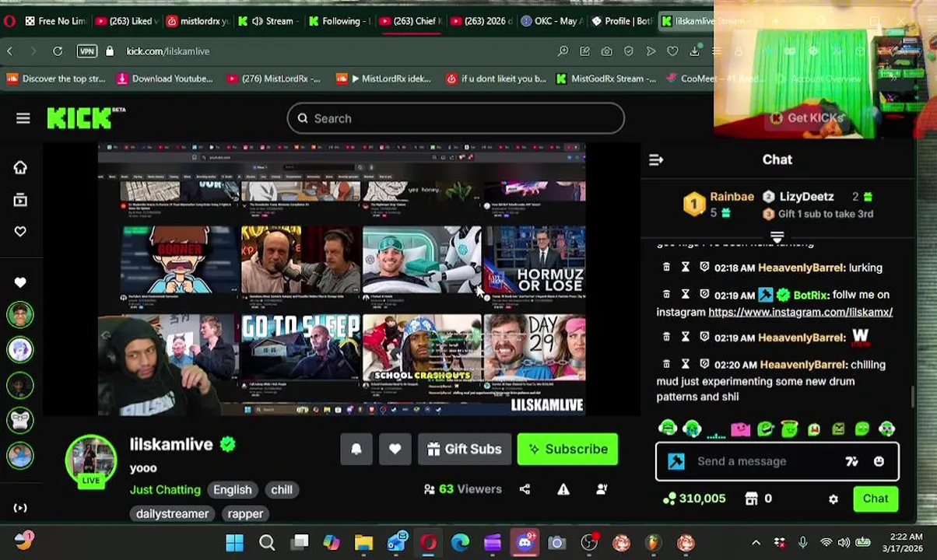Click LizyDeetz in the gift leaderboard
The height and width of the screenshot is (560, 937).
tap(806, 197)
